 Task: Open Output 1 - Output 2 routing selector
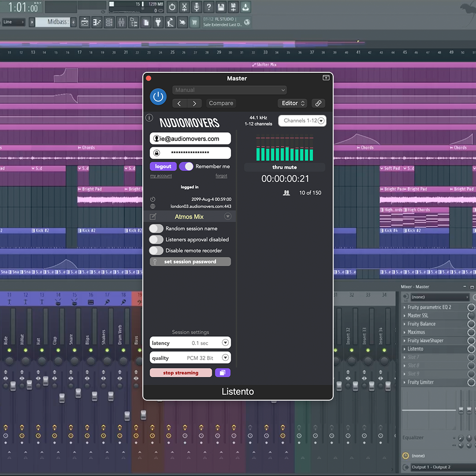coord(443,467)
